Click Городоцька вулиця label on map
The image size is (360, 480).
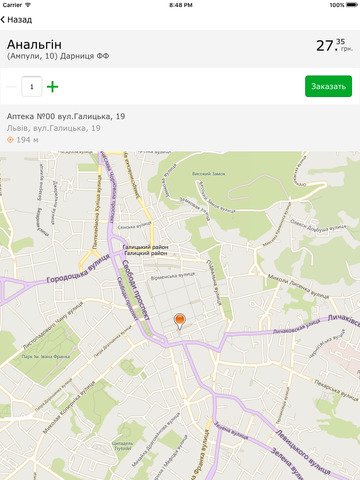[x=78, y=269]
